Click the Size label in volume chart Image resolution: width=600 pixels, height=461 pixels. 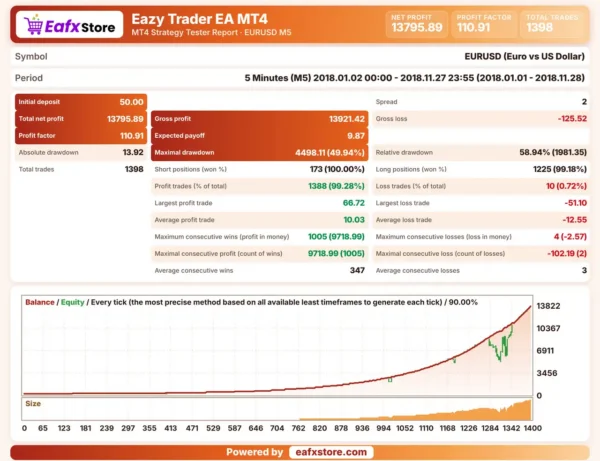click(33, 404)
